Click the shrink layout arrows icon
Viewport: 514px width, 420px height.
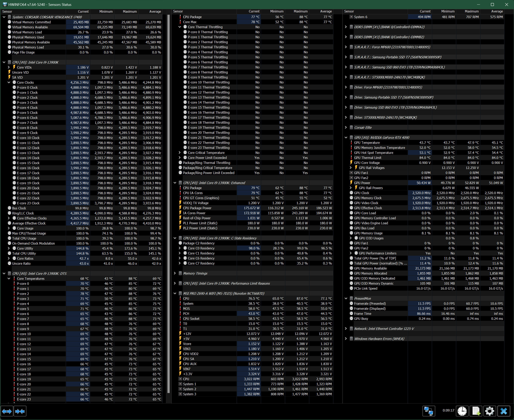coord(20,411)
